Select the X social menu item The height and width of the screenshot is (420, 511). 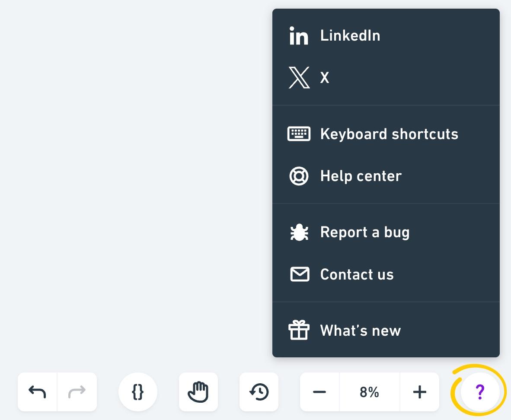pyautogui.click(x=325, y=78)
